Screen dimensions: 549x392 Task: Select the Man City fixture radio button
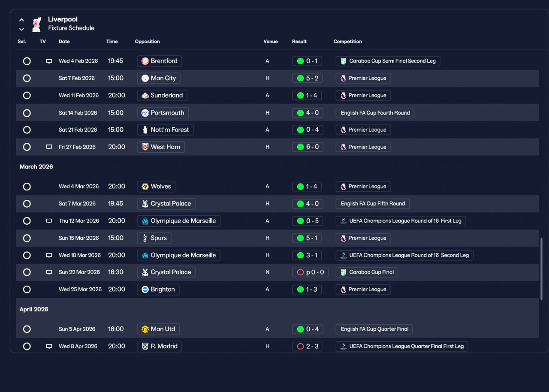pos(27,78)
